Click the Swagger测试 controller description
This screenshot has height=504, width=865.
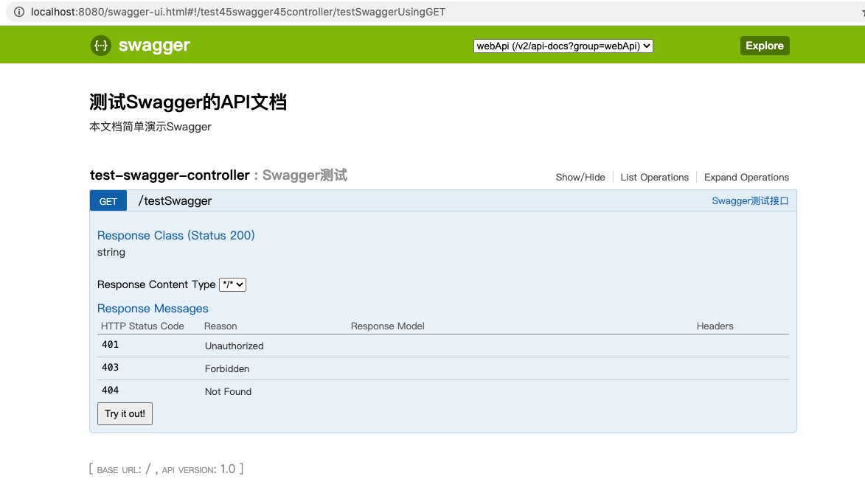[x=305, y=175]
